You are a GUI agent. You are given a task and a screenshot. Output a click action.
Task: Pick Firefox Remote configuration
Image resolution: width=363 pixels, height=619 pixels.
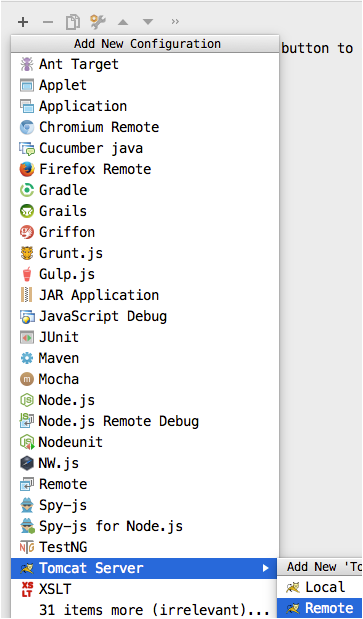tap(145, 169)
